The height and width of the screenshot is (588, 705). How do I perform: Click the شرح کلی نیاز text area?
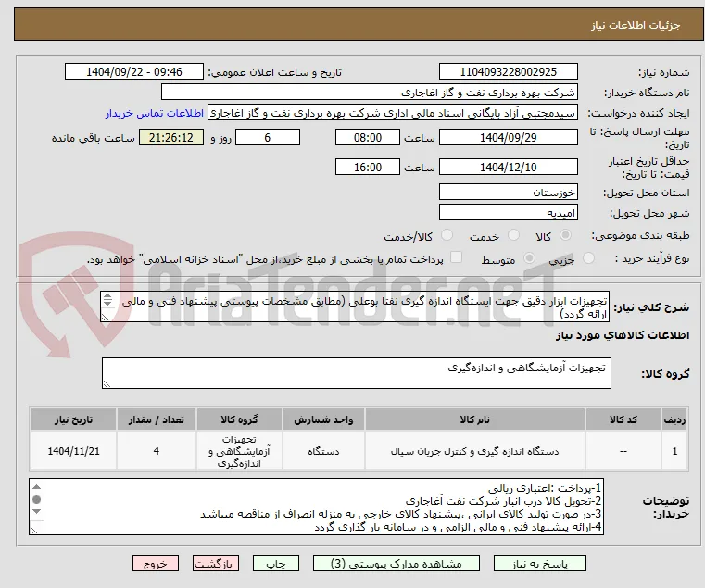(x=355, y=307)
